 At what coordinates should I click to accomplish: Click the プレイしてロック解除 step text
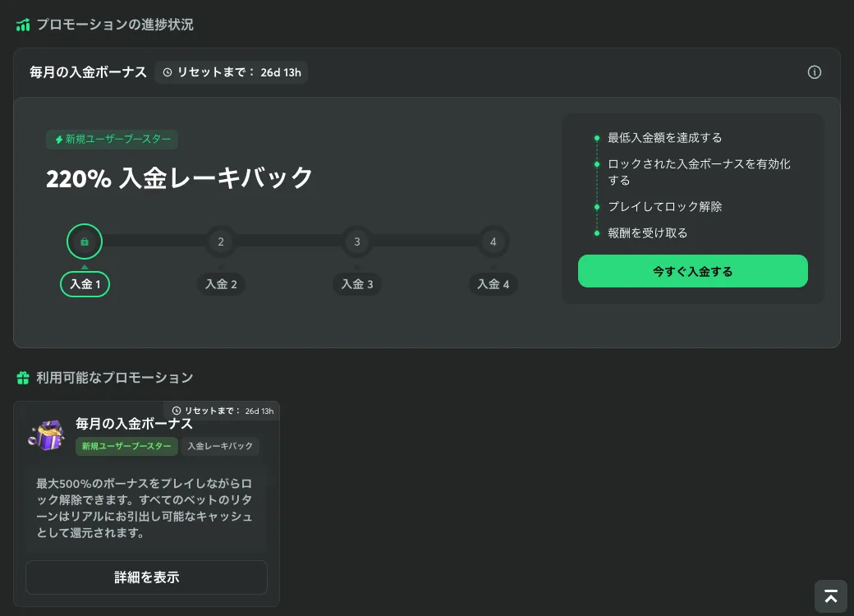click(664, 207)
